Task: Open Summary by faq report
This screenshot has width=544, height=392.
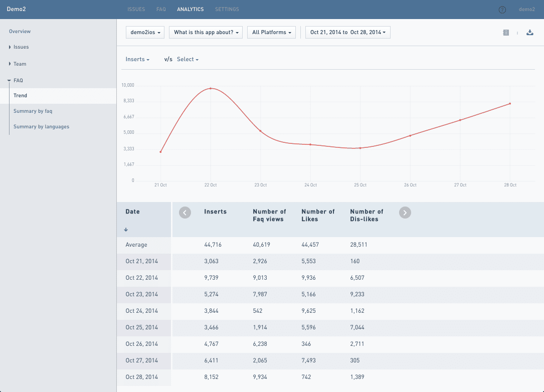Action: point(33,111)
